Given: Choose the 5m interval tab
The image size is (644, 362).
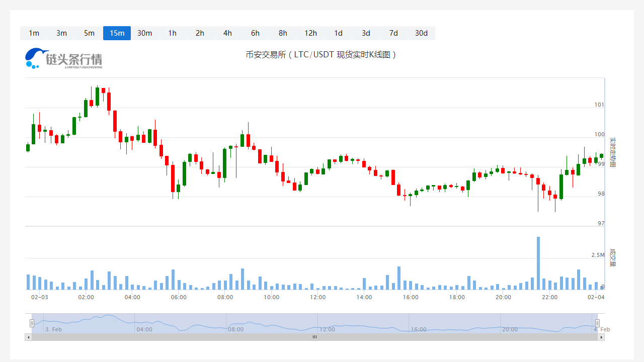Looking at the screenshot, I should pos(89,33).
